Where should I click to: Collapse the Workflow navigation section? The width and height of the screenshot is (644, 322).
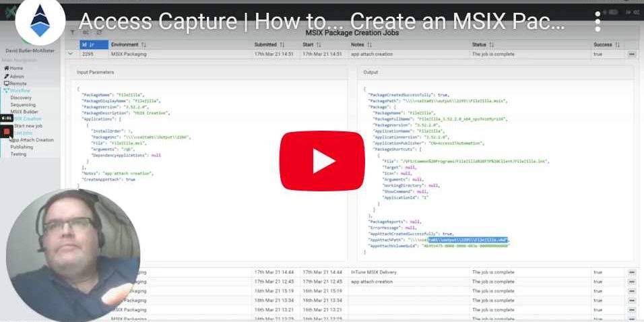click(17, 90)
